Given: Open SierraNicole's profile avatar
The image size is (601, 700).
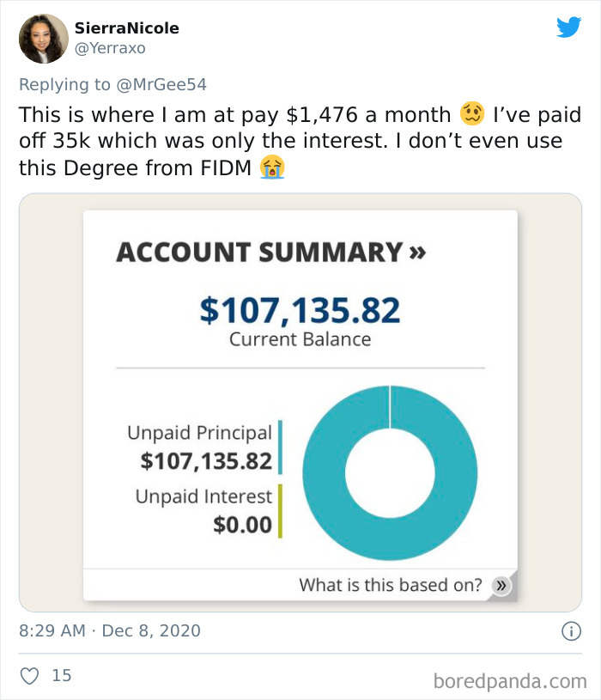Looking at the screenshot, I should point(42,39).
